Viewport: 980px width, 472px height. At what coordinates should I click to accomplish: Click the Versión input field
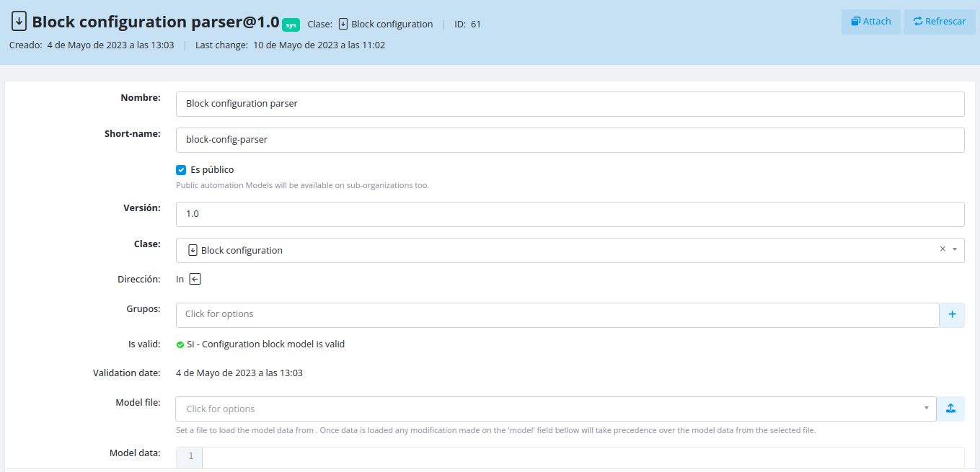570,214
